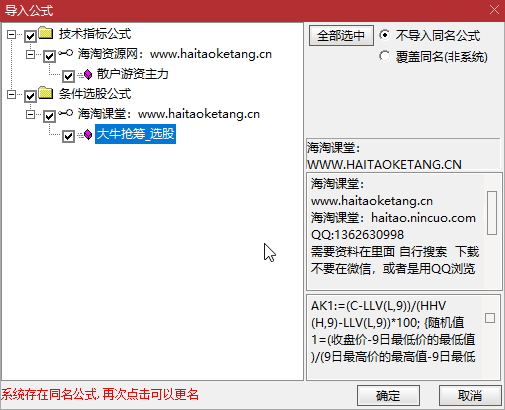The height and width of the screenshot is (410, 505).
Task: Uncheck the 技术指标公式 checkbox
Action: point(30,36)
